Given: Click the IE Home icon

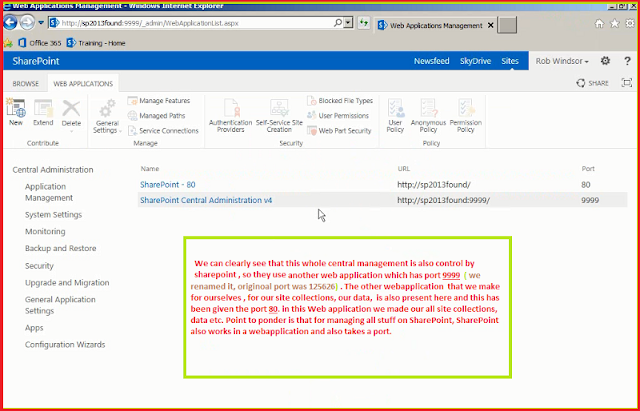Looking at the screenshot, I should [599, 24].
